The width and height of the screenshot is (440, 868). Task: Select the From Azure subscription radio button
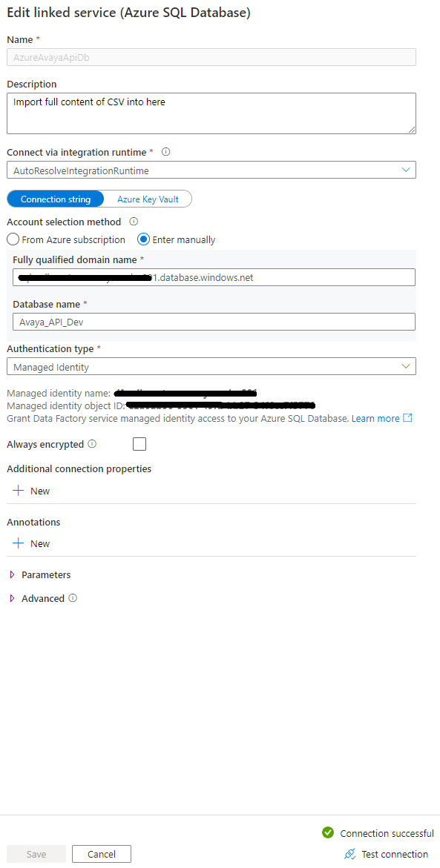[13, 239]
